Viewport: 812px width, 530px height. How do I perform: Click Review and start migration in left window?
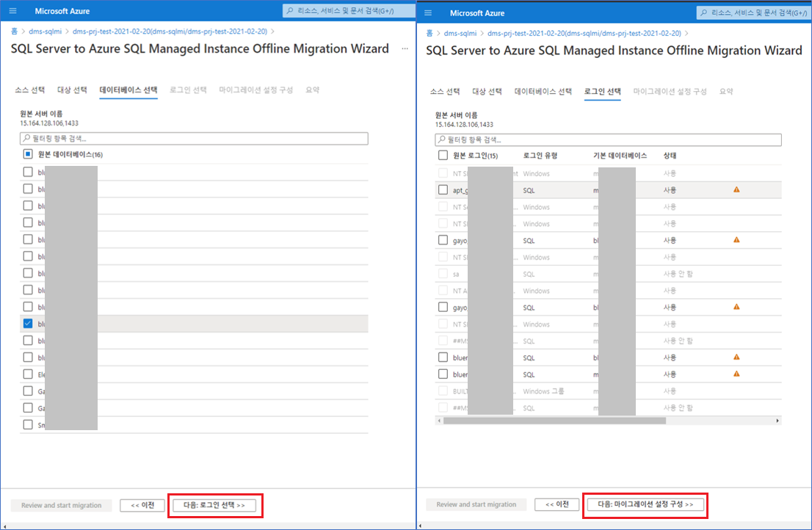click(61, 505)
